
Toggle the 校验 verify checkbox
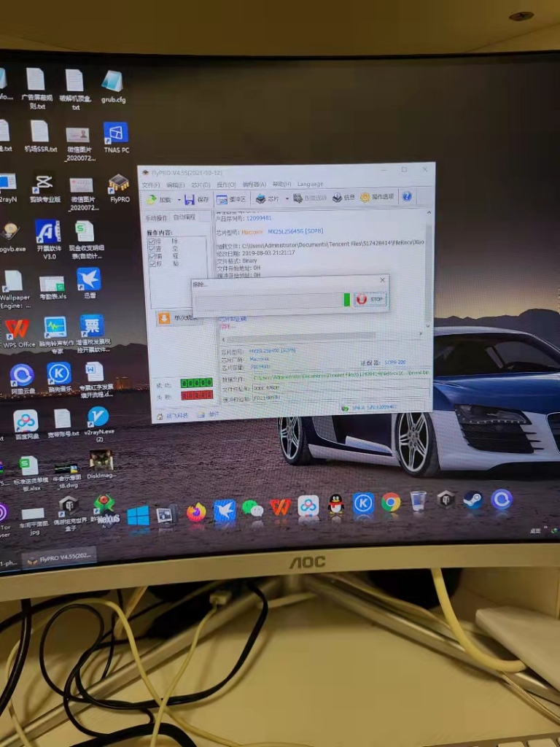(x=152, y=263)
